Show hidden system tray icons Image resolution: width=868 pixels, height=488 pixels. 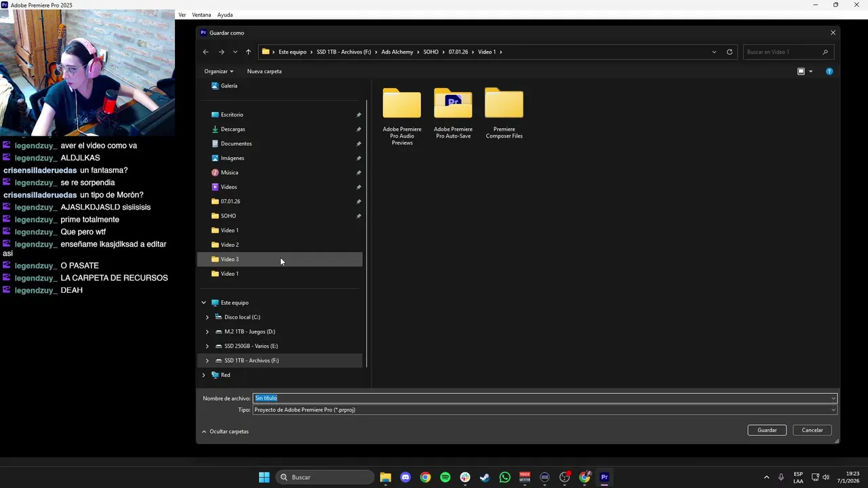[x=767, y=477]
